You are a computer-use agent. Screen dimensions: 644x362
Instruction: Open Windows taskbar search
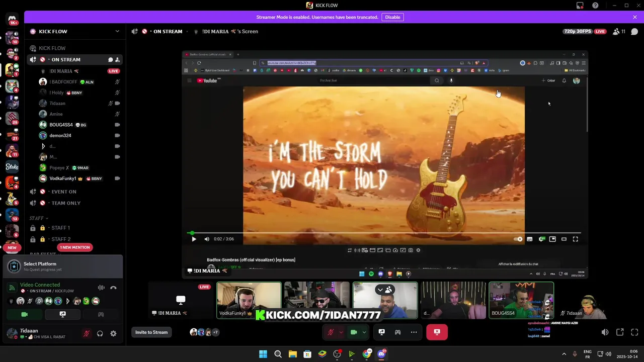(x=278, y=354)
